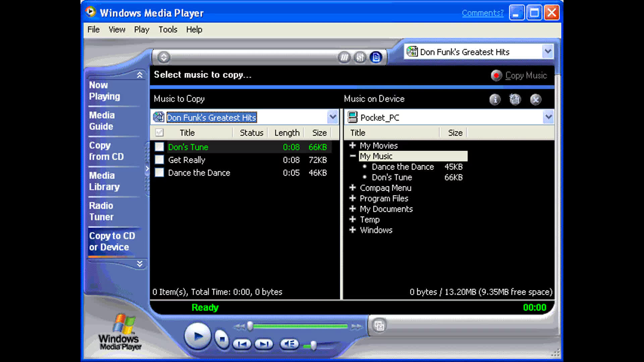Screen dimensions: 644x362
Task: Open the Radio Tuner
Action: (x=101, y=211)
